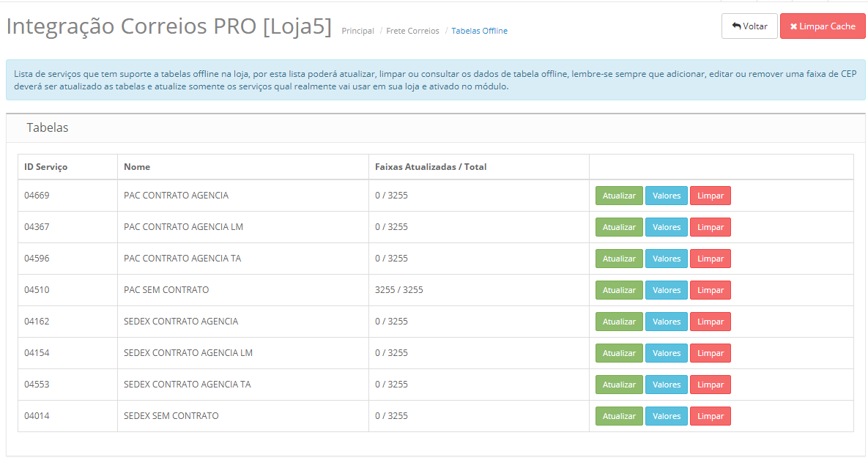Update the SEDEX SEM CONTRATO table

619,416
